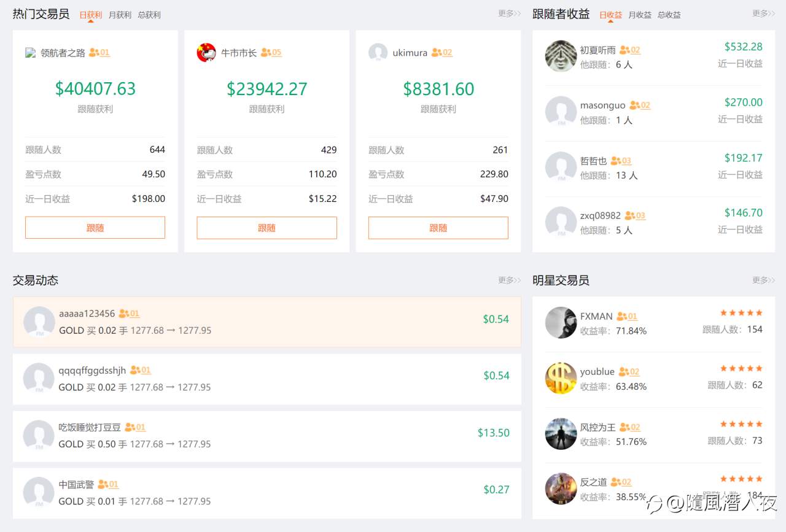Click 跟随 button under 牛市市长
The image size is (786, 532).
(x=267, y=228)
